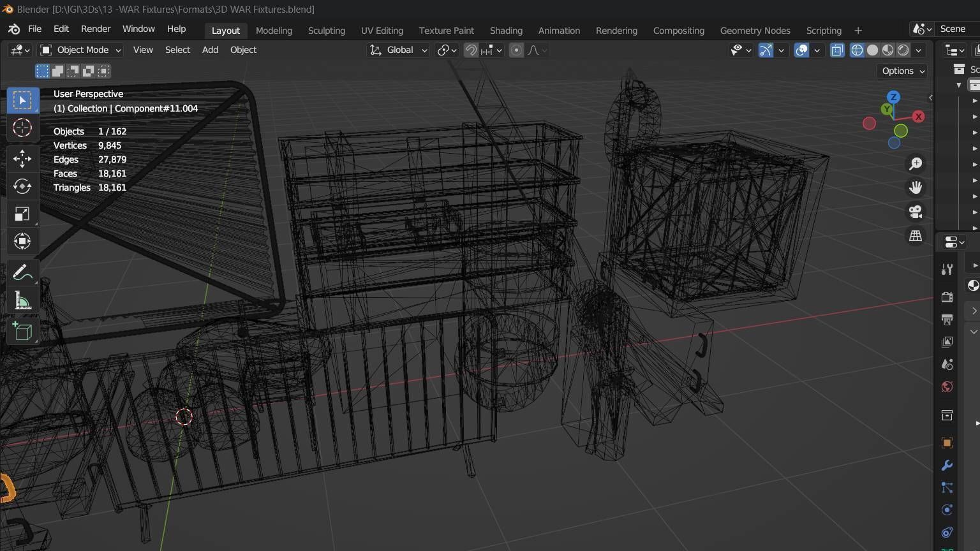
Task: Activate the combined Transform tool
Action: pos(22,240)
